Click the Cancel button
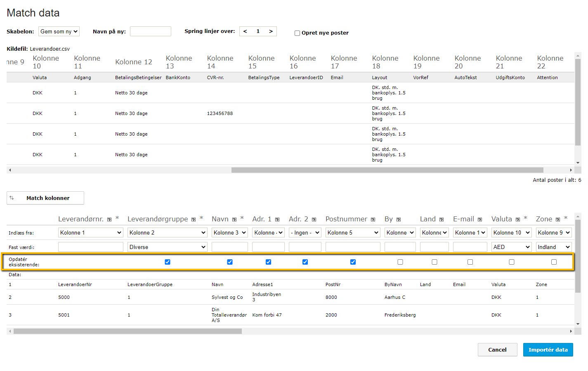 497,350
